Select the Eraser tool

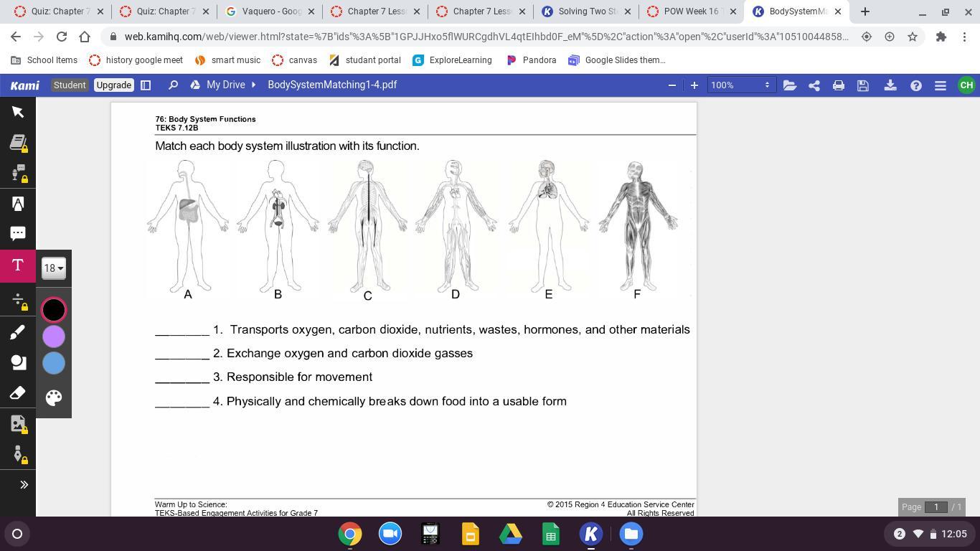point(18,393)
